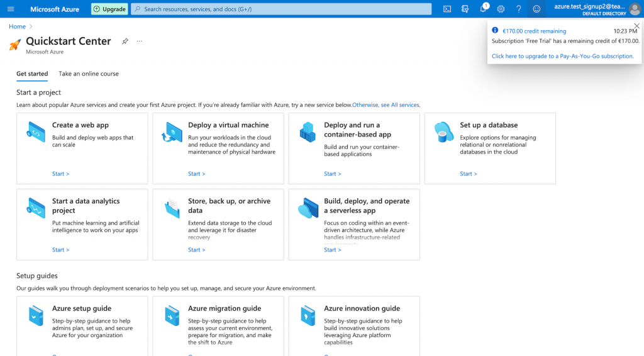Click the account avatar picture
644x356 pixels.
coord(635,9)
